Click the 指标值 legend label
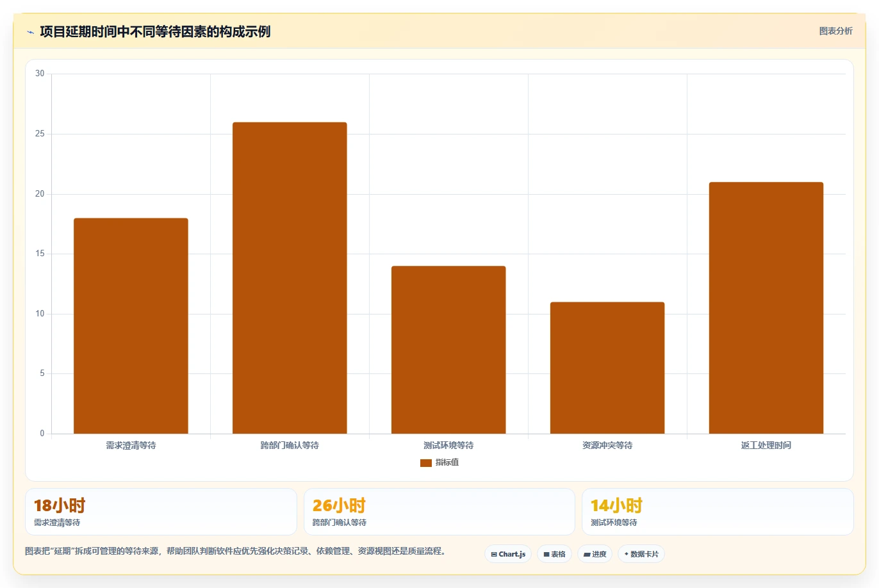879x588 pixels. point(447,462)
